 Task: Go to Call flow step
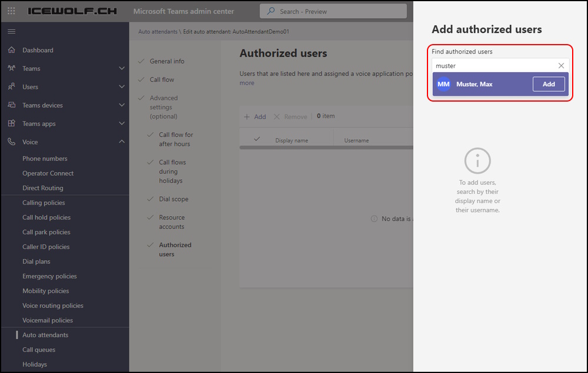click(162, 79)
